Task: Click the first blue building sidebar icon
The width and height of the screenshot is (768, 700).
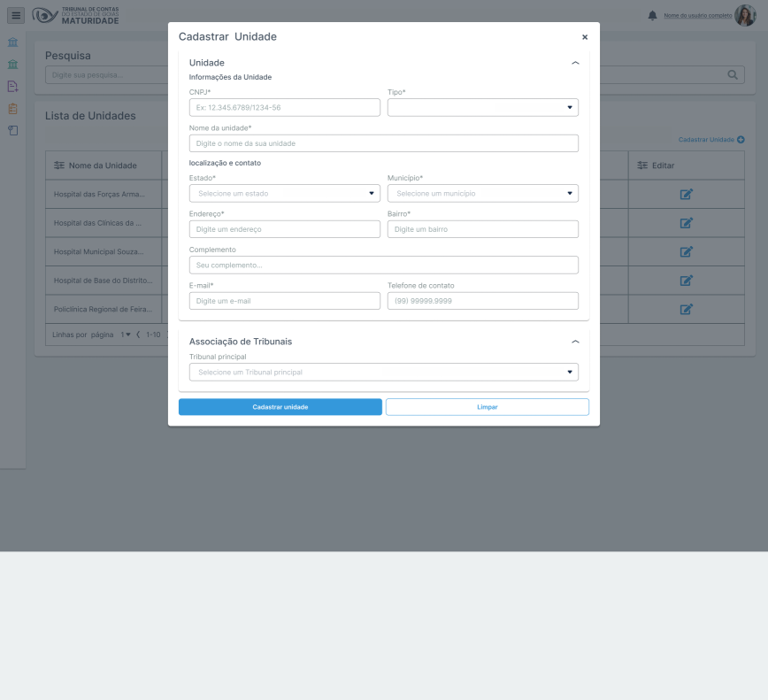Action: click(12, 42)
